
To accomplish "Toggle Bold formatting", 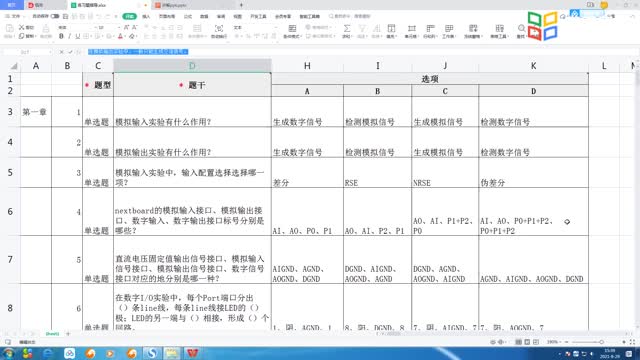I will tap(61, 36).
